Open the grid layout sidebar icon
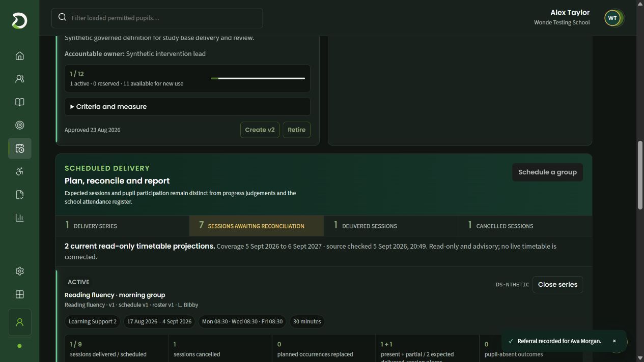Screen dimensions: 644x362 pos(19,294)
